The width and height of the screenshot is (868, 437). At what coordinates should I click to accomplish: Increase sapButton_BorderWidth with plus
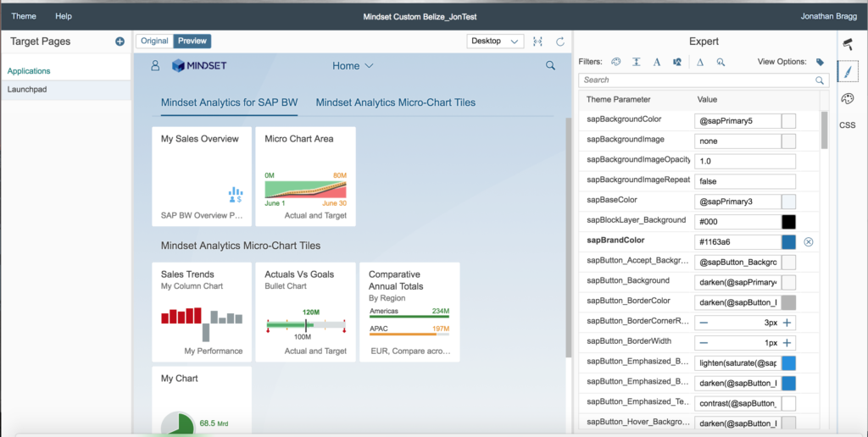pos(787,343)
